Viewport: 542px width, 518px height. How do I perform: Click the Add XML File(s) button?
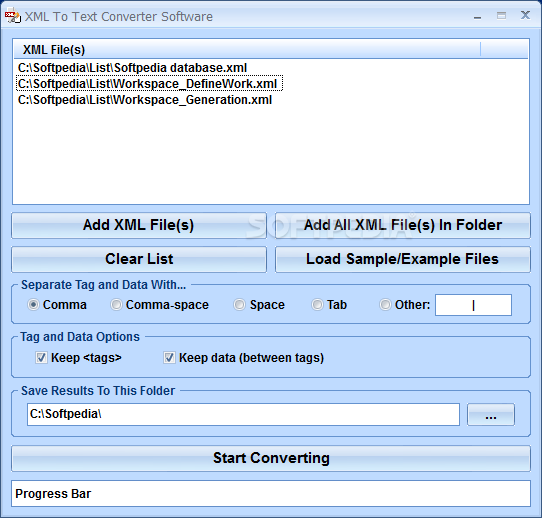[x=139, y=225]
